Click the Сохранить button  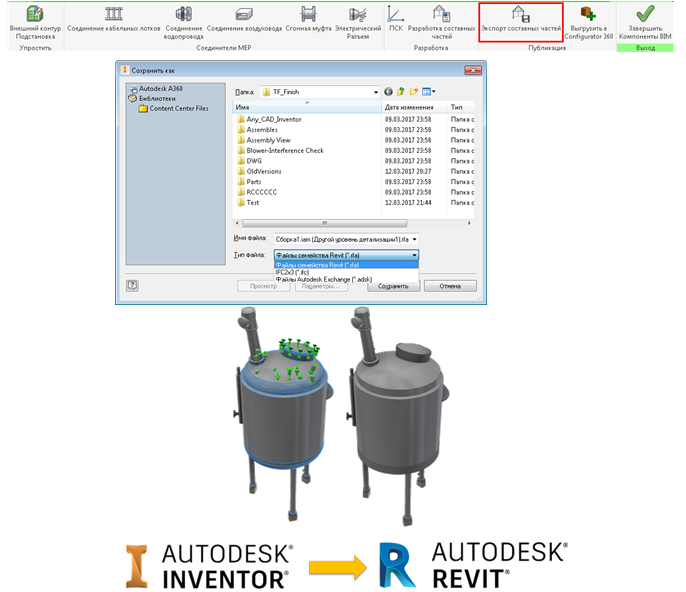click(x=393, y=286)
